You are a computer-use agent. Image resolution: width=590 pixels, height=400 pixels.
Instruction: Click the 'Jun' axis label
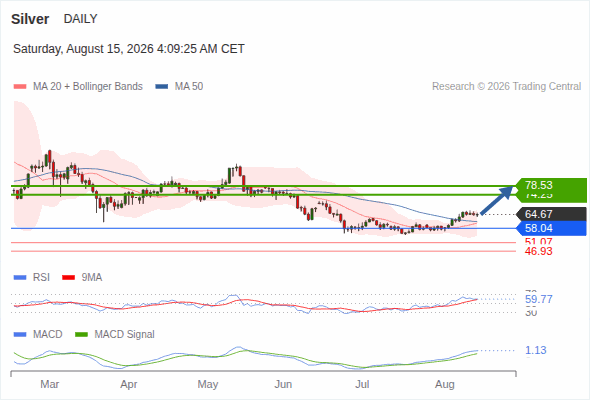click(x=283, y=384)
